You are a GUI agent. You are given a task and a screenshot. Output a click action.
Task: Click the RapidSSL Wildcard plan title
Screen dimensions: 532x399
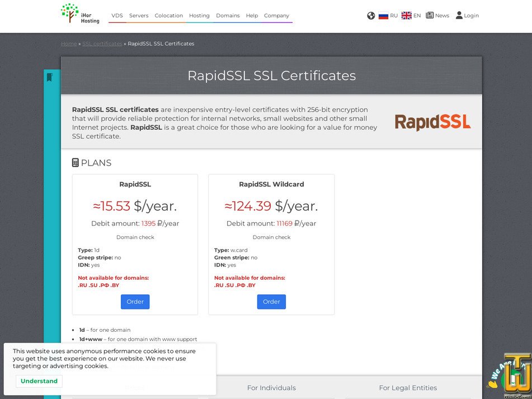click(x=271, y=184)
